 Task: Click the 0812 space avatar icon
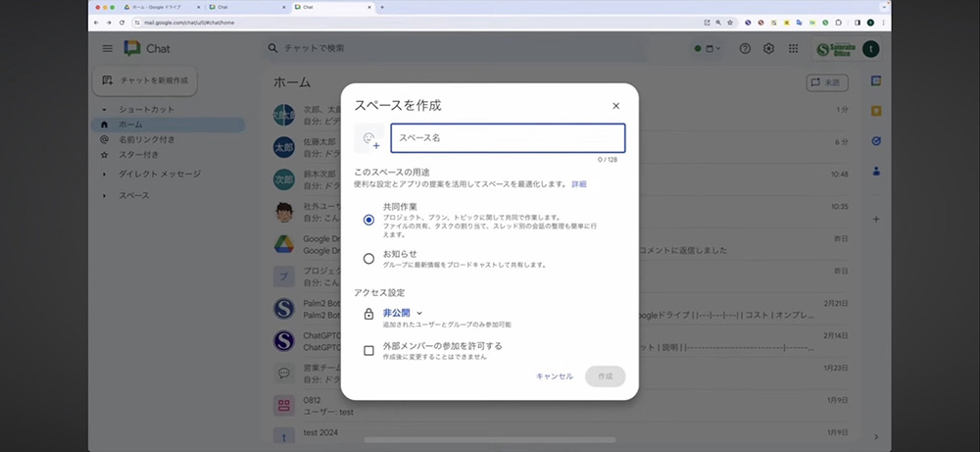pos(284,406)
